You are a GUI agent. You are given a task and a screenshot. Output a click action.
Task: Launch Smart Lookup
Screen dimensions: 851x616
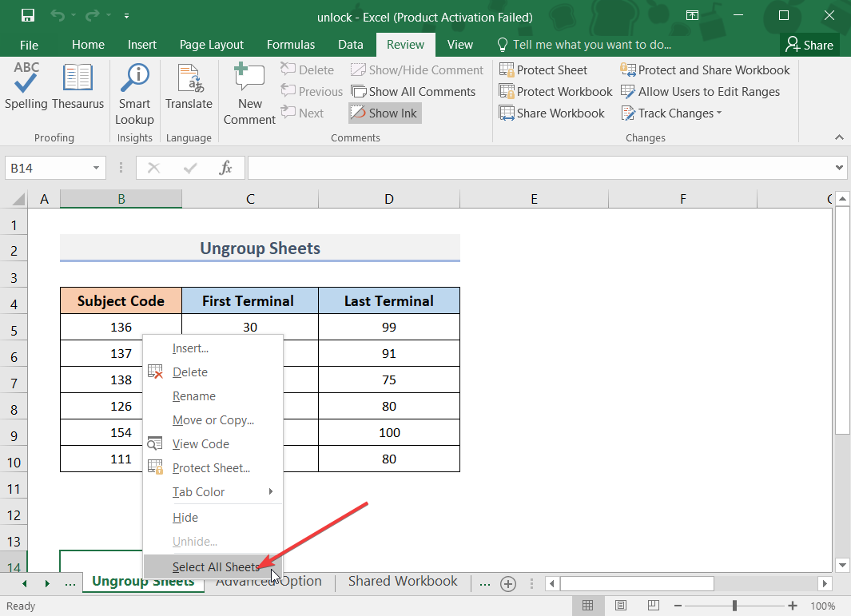(x=134, y=95)
